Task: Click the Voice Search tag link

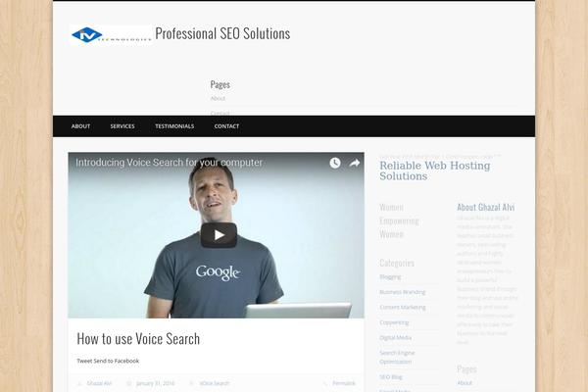Action: tap(214, 383)
